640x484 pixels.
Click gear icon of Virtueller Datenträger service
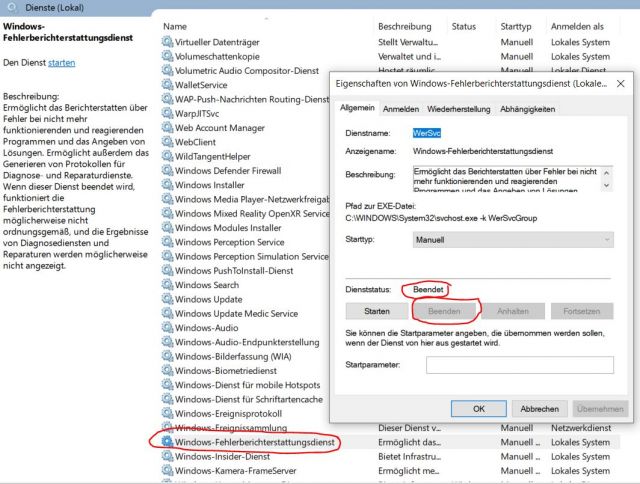tap(167, 42)
